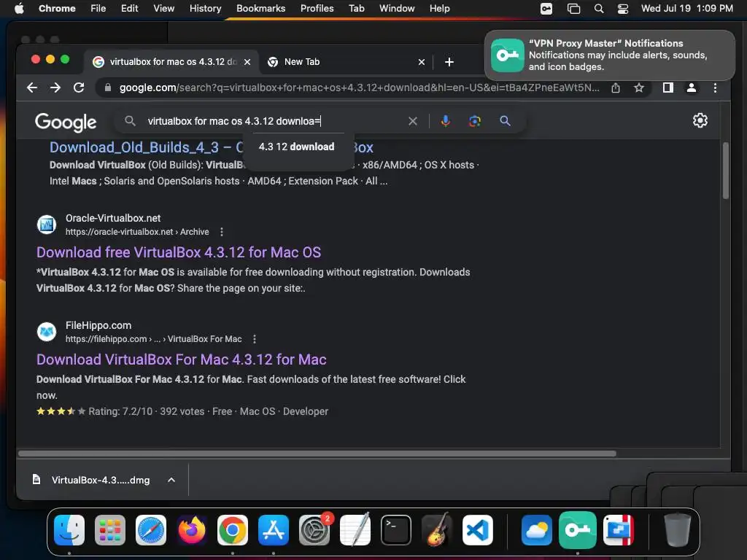The height and width of the screenshot is (560, 747).
Task: Toggle Chrome side panel icon
Action: point(668,87)
